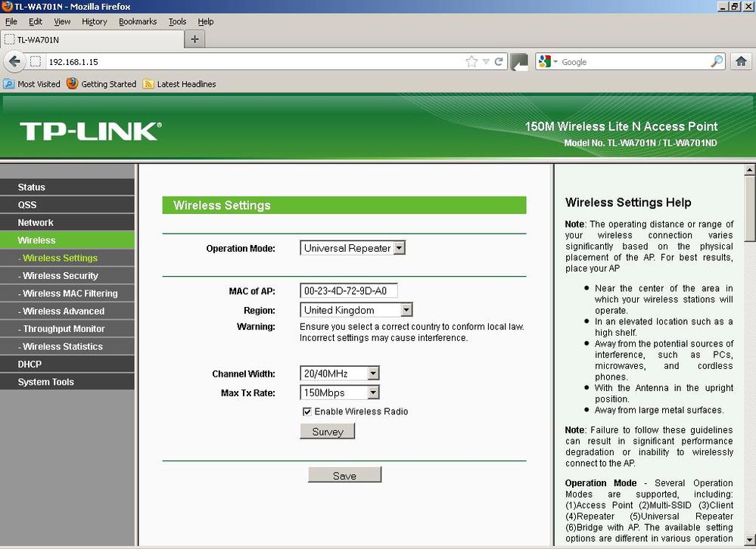Expand the Region dropdown
756x549 pixels.
click(356, 310)
